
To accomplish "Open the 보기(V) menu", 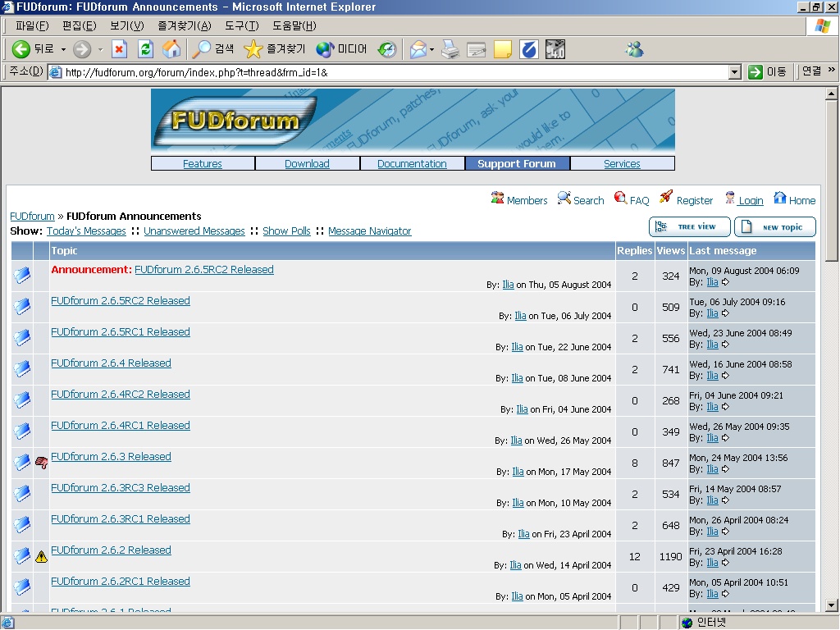I will 127,25.
